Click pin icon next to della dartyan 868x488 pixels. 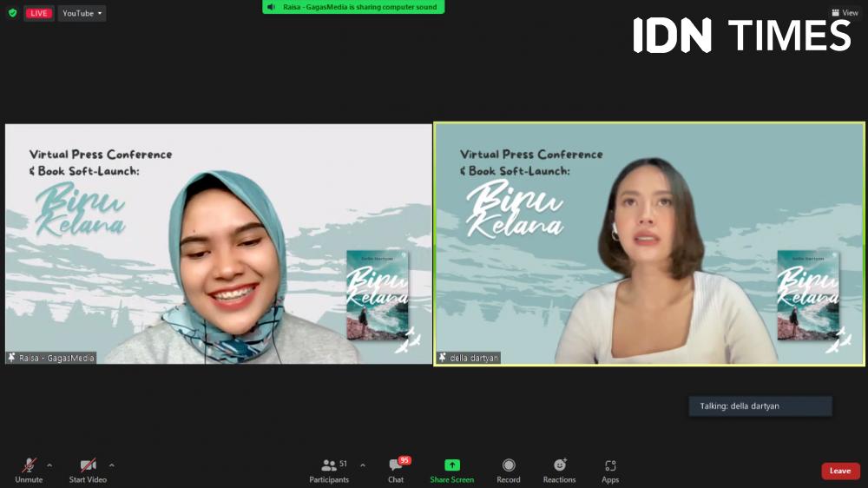click(x=443, y=358)
